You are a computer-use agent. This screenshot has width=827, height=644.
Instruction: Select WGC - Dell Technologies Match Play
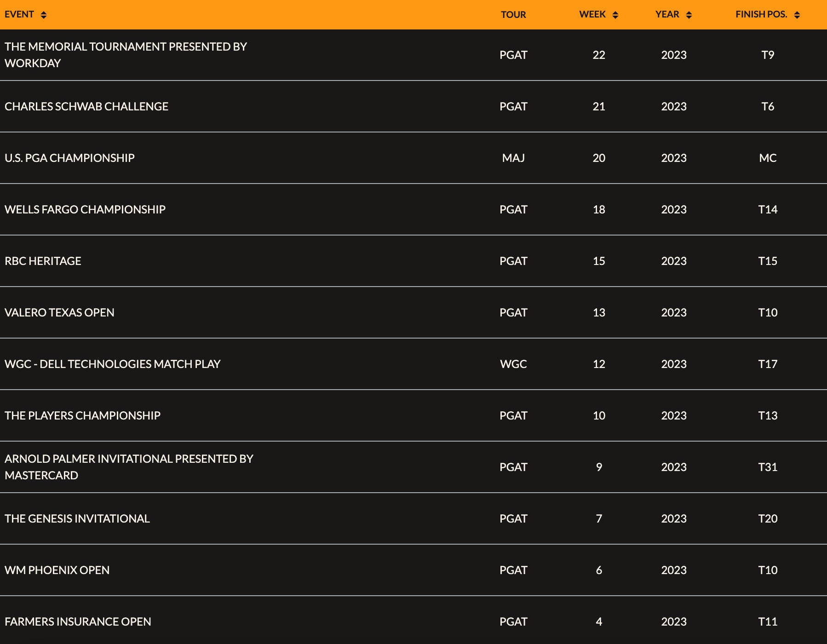113,364
